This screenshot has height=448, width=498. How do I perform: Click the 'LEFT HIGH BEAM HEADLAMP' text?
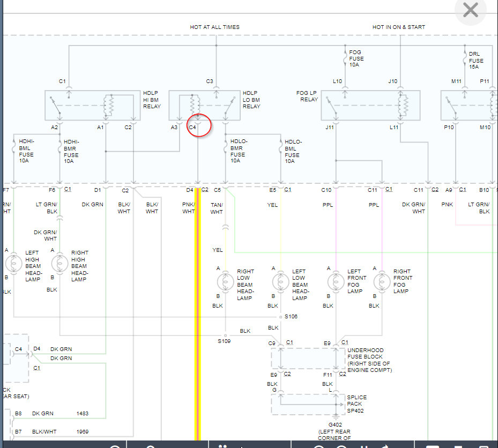(33, 266)
